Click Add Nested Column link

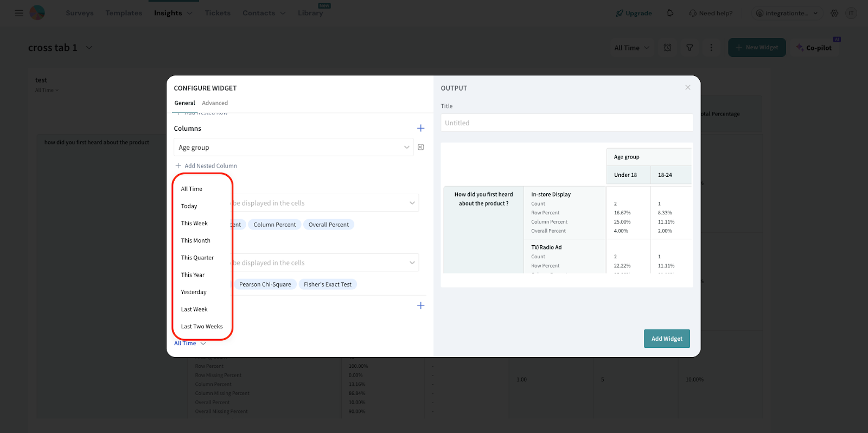tap(210, 166)
